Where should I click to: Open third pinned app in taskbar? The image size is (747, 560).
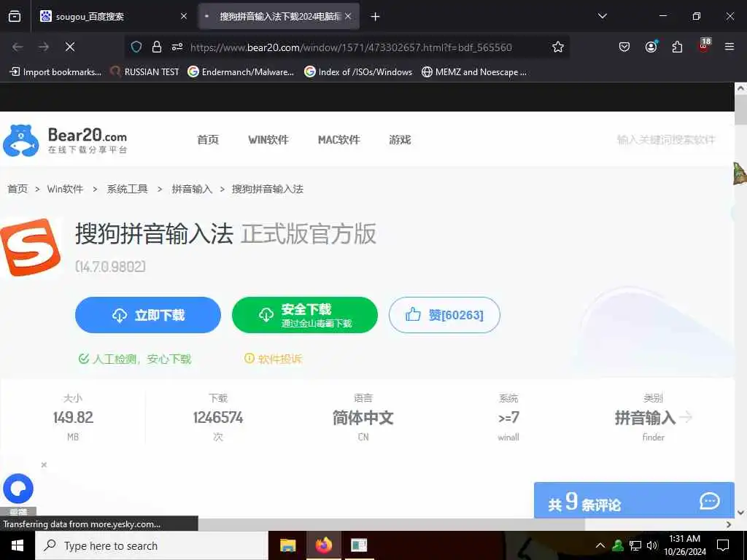click(x=359, y=545)
